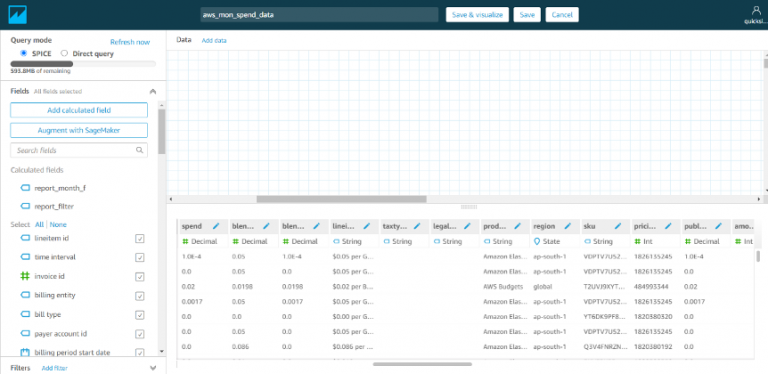Edit the region column with its pencil icon

pos(568,226)
